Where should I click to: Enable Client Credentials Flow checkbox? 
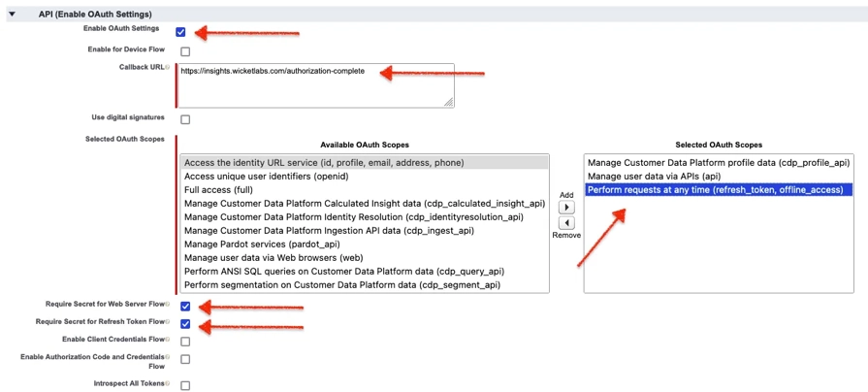[185, 342]
